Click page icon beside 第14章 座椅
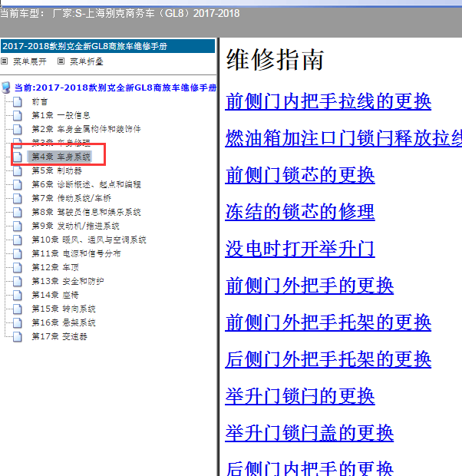The height and width of the screenshot is (476, 462). [x=18, y=295]
